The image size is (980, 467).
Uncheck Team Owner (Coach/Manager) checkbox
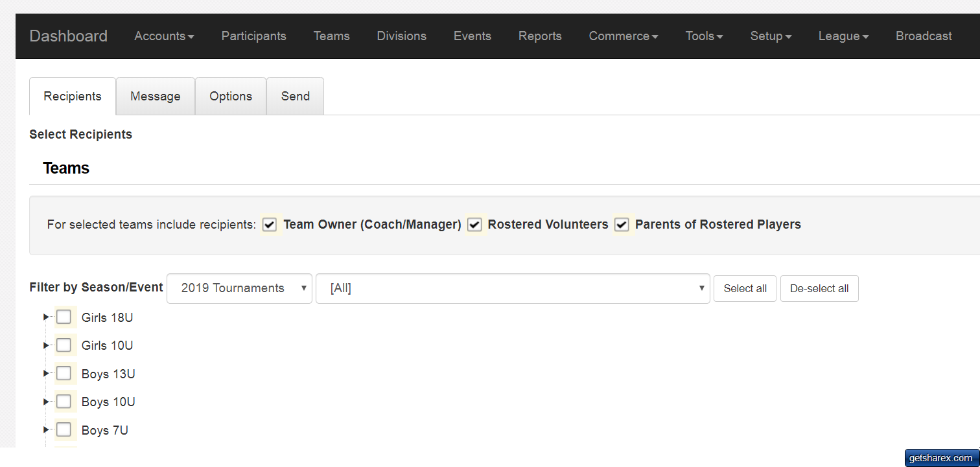coord(270,225)
